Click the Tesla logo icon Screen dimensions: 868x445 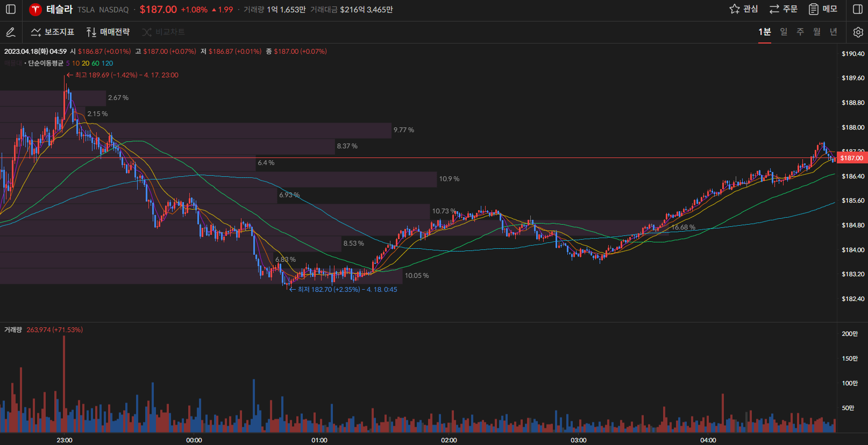[35, 9]
